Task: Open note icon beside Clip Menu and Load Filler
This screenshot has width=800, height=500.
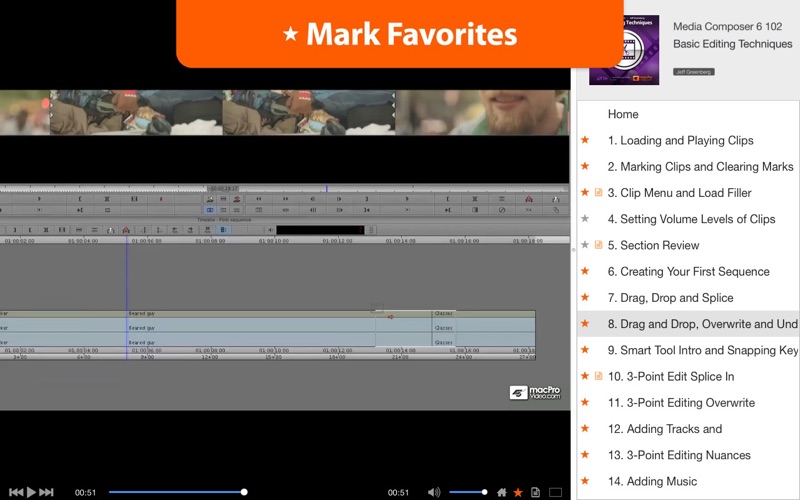Action: click(599, 192)
